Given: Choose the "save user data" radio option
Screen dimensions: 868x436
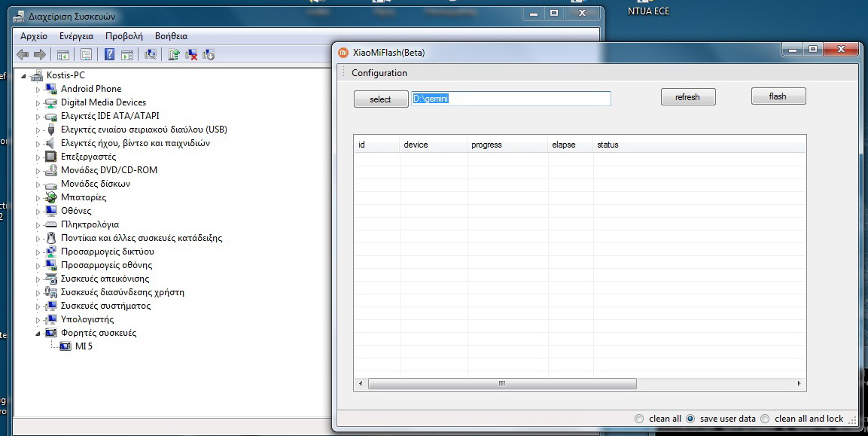Looking at the screenshot, I should 690,419.
